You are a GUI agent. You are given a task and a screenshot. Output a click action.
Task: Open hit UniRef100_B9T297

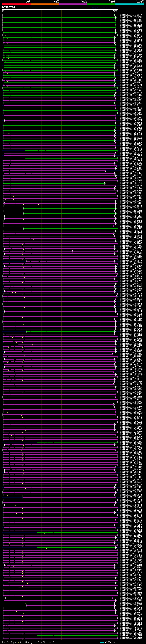(x=131, y=17)
